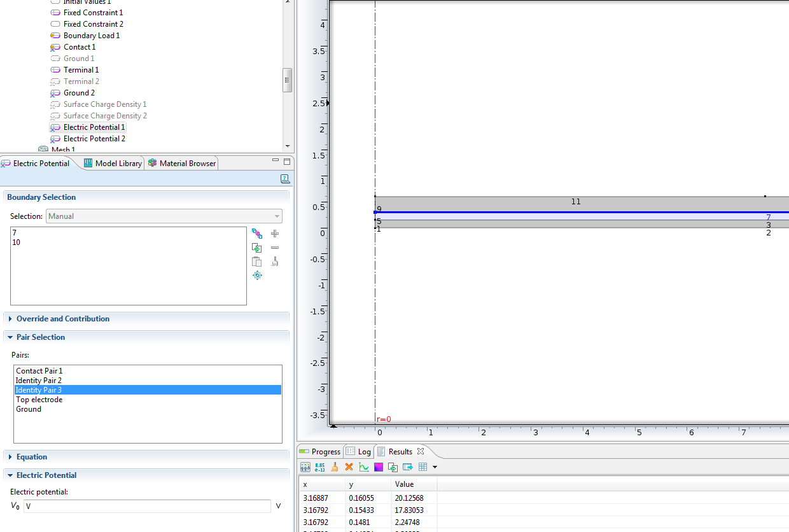Open the Help icon in Electric Potential panel
Viewport: 789px width, 532px height.
(285, 179)
